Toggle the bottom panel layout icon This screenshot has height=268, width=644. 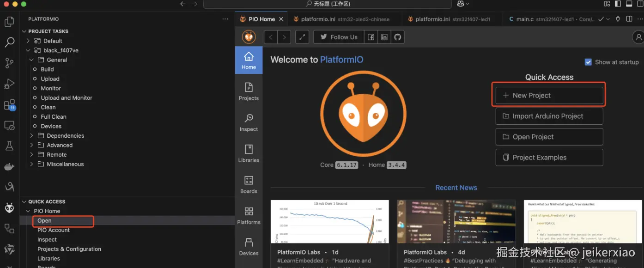coord(629,4)
